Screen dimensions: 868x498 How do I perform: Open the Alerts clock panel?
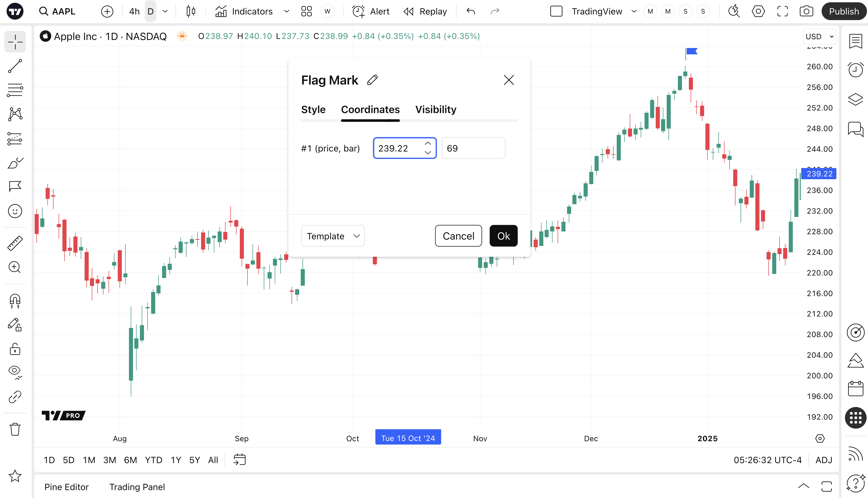point(855,70)
